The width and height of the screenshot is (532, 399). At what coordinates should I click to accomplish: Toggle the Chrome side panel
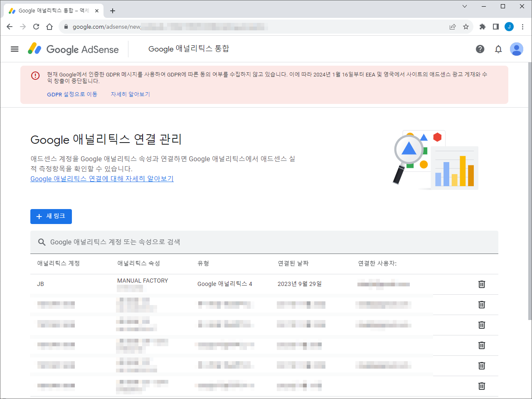pyautogui.click(x=496, y=27)
